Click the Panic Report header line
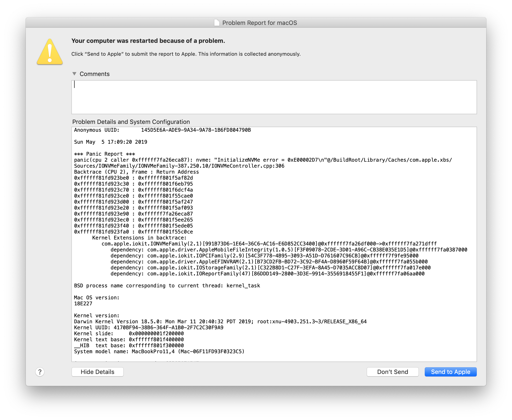Screen dimensions: 512x420 [105, 154]
